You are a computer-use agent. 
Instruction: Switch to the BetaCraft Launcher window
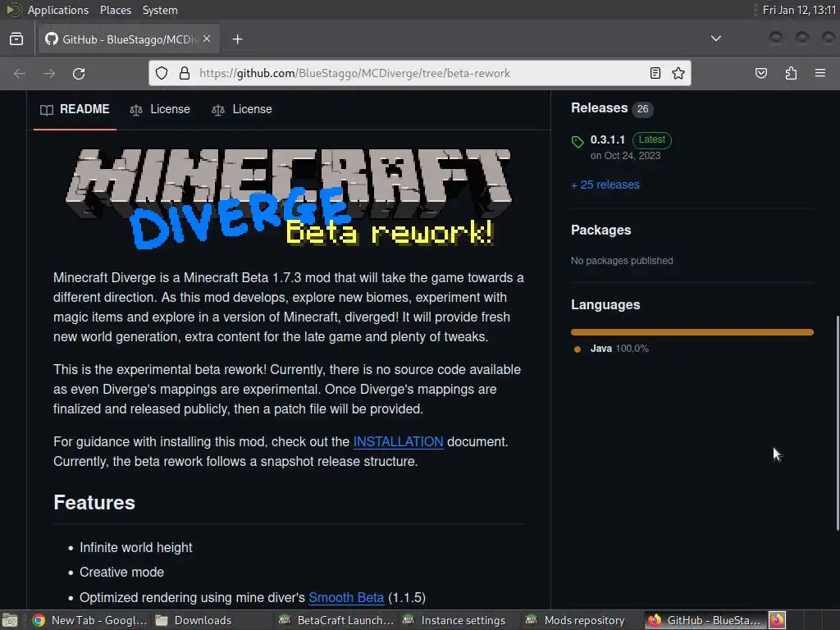click(x=336, y=620)
